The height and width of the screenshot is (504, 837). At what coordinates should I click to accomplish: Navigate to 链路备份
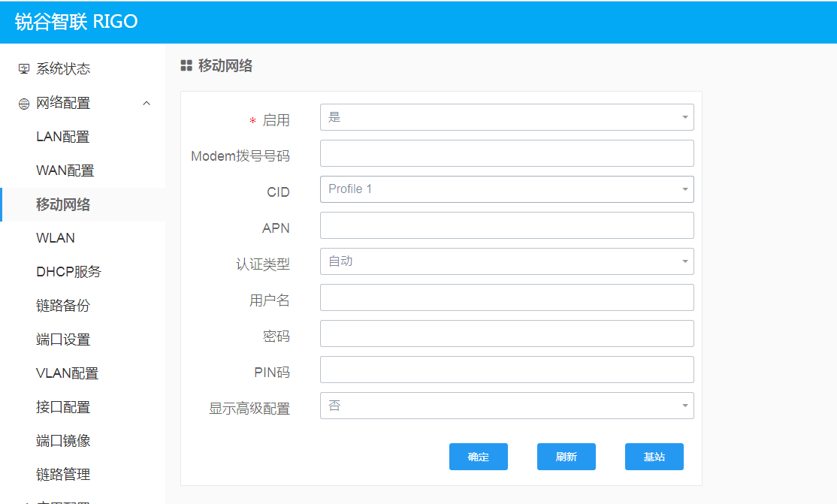[x=63, y=306]
